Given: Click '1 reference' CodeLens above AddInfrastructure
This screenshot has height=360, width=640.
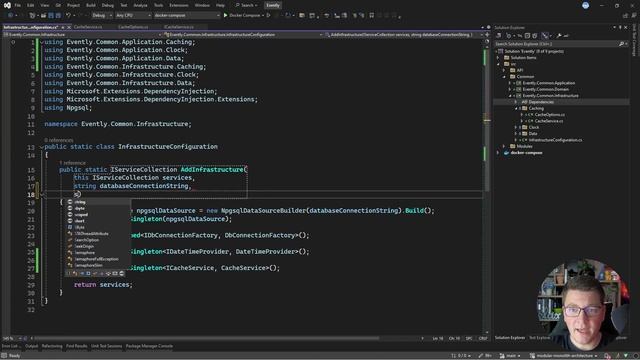Looking at the screenshot, I should tap(73, 163).
